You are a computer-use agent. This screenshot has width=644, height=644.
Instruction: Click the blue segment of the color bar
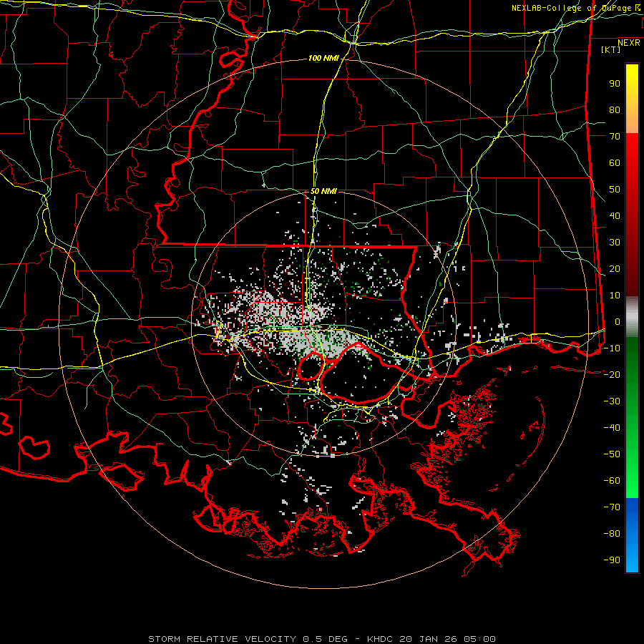[x=632, y=535]
